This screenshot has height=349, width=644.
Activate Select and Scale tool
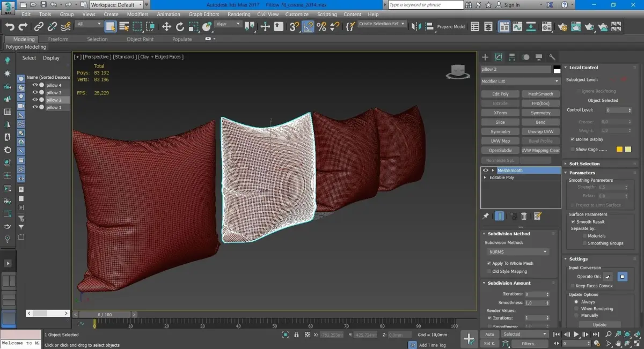(193, 26)
